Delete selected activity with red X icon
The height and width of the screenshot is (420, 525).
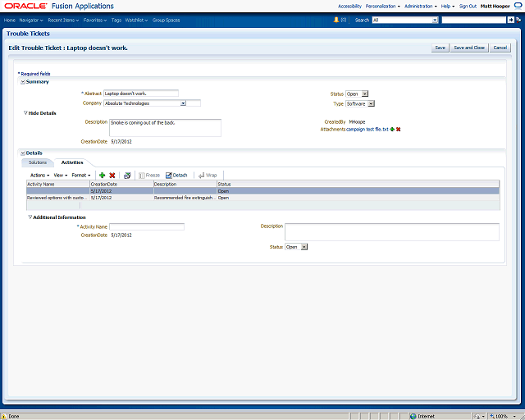[x=112, y=176]
